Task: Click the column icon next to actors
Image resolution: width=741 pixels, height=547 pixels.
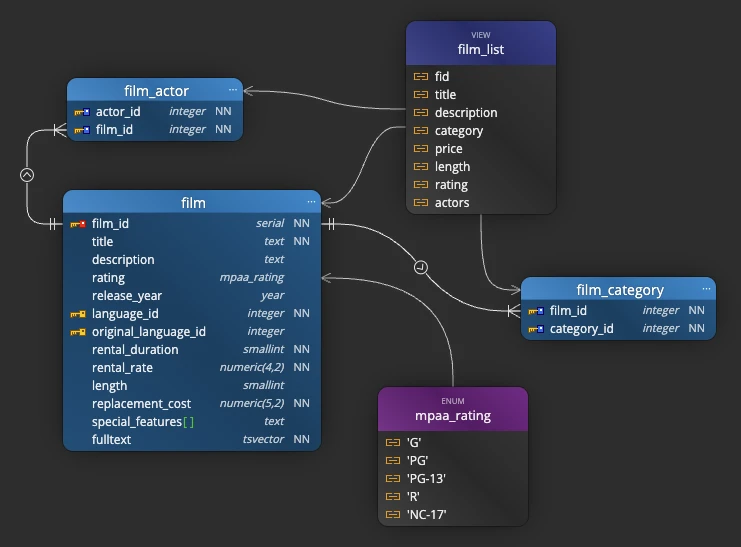Action: 421,202
